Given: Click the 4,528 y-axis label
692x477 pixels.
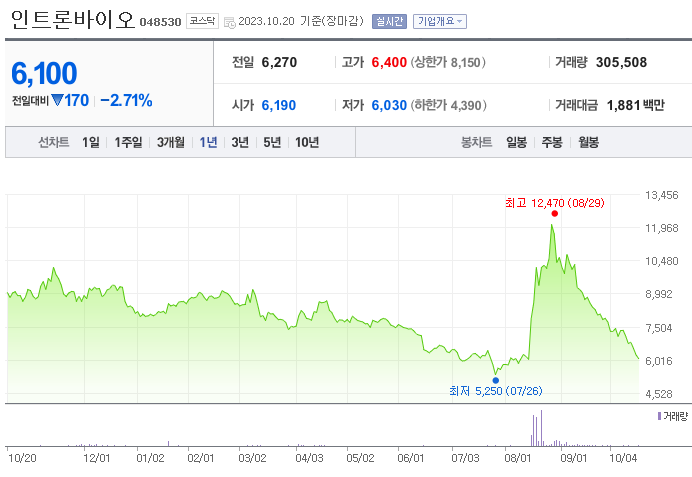Looking at the screenshot, I should pyautogui.click(x=659, y=394).
